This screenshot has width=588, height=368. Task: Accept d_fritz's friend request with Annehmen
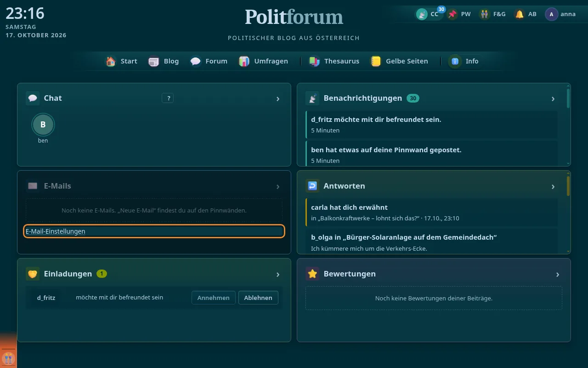click(214, 298)
